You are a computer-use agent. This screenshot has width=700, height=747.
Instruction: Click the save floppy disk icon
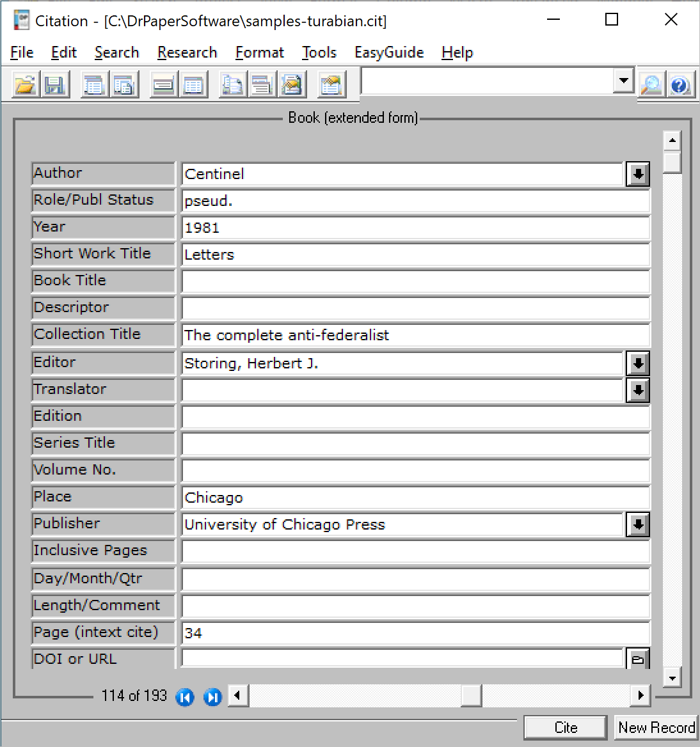coord(55,84)
